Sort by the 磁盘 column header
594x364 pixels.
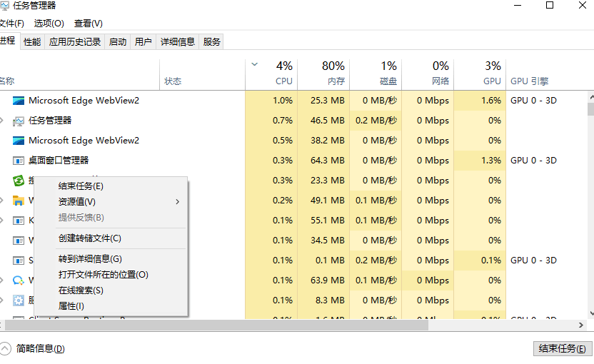point(376,75)
